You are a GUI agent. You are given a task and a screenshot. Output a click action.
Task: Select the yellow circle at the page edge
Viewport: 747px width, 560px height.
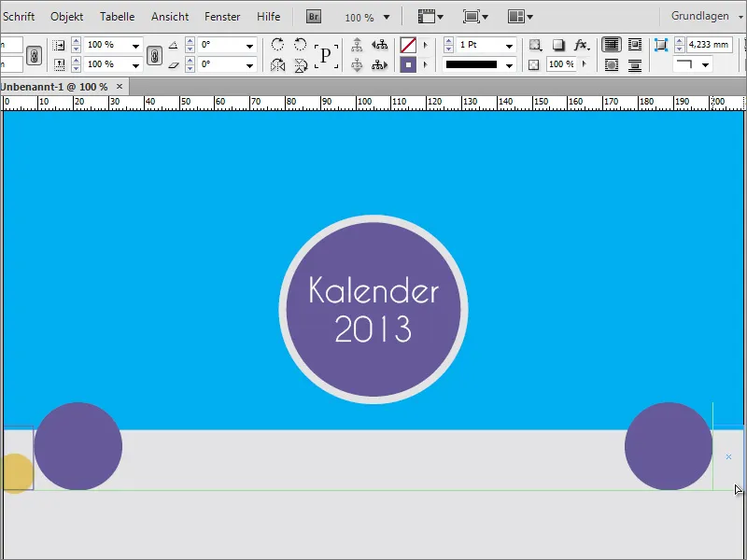pyautogui.click(x=17, y=473)
